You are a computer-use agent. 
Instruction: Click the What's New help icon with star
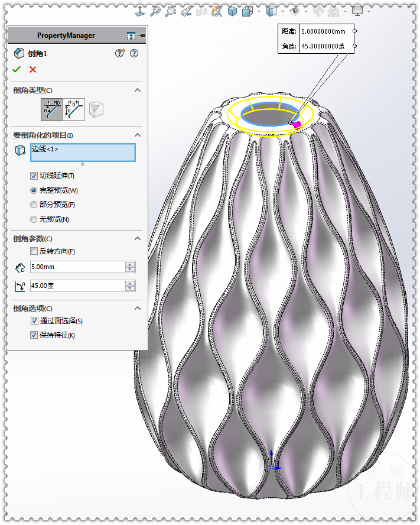(120, 53)
